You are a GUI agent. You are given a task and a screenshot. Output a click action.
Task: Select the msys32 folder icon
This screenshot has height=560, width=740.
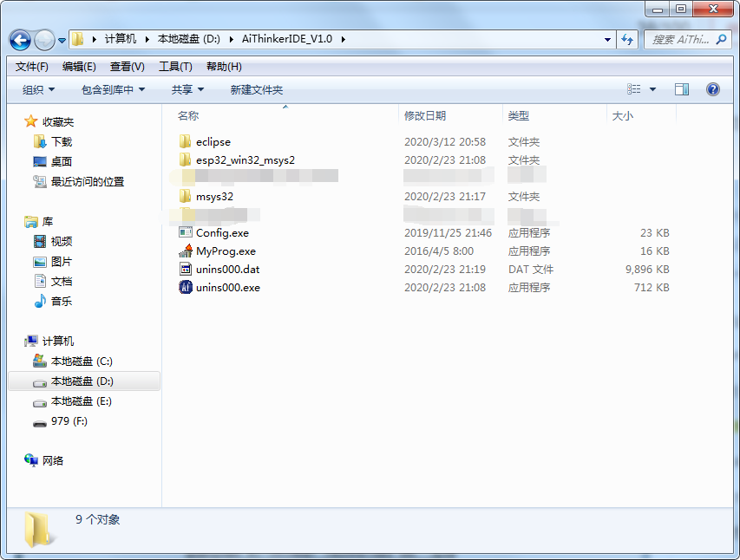[x=185, y=196]
